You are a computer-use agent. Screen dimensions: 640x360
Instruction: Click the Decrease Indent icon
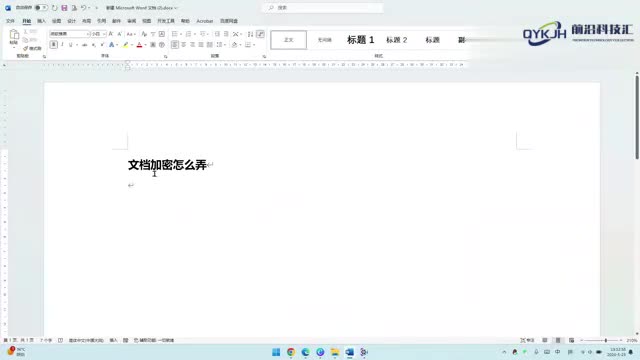pyautogui.click(x=217, y=34)
